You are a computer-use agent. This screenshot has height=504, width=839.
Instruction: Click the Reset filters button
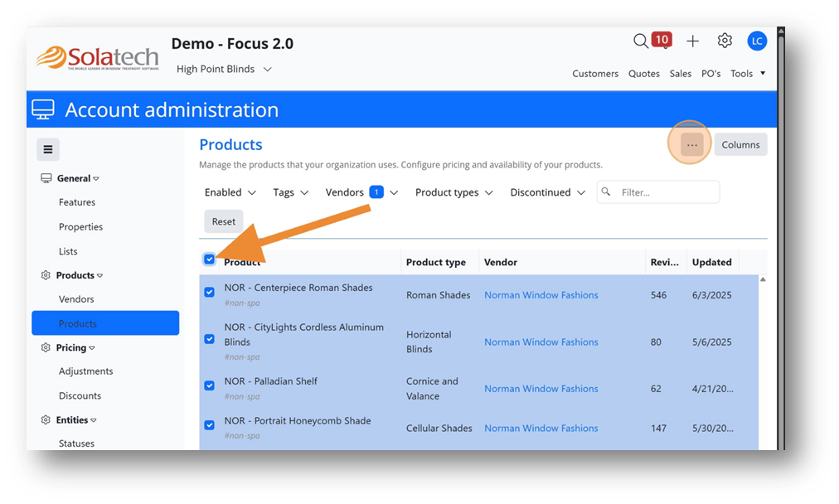click(x=224, y=221)
